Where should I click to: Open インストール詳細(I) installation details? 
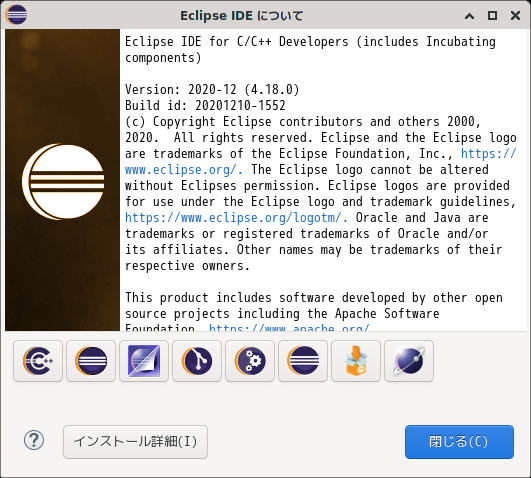pyautogui.click(x=135, y=442)
